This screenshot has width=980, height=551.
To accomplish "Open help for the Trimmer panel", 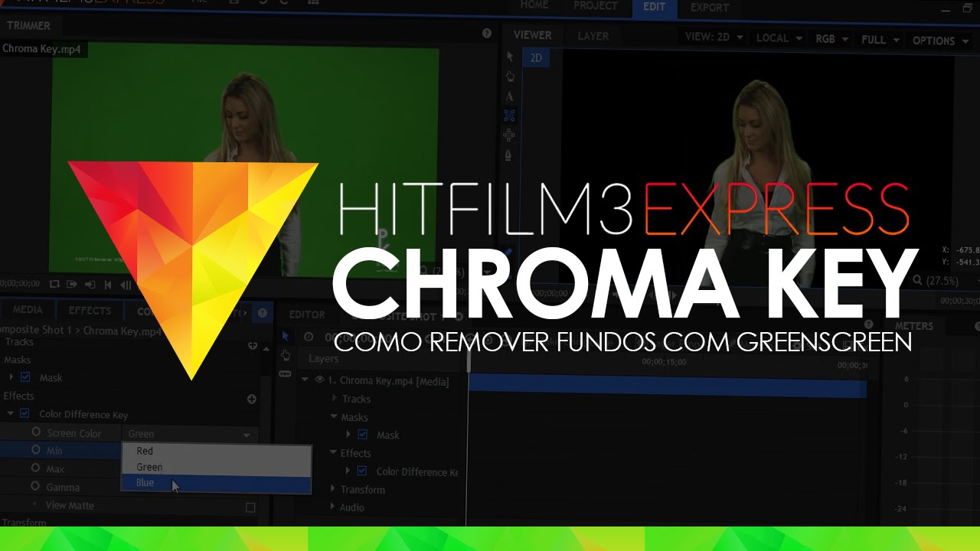I will 487,34.
